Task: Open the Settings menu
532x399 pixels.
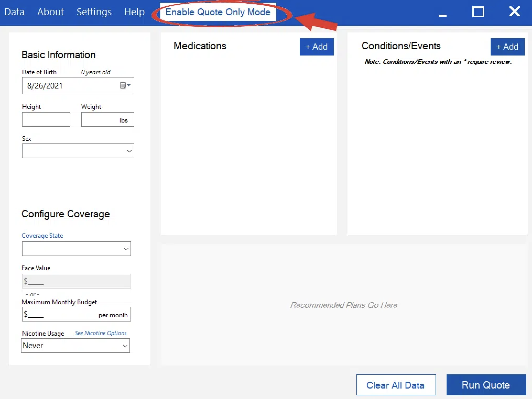Action: tap(94, 12)
